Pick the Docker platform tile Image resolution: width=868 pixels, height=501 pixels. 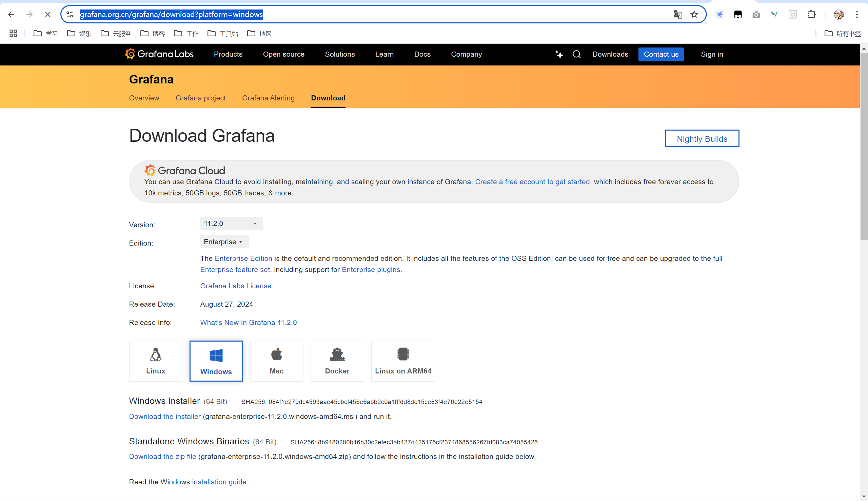[337, 361]
